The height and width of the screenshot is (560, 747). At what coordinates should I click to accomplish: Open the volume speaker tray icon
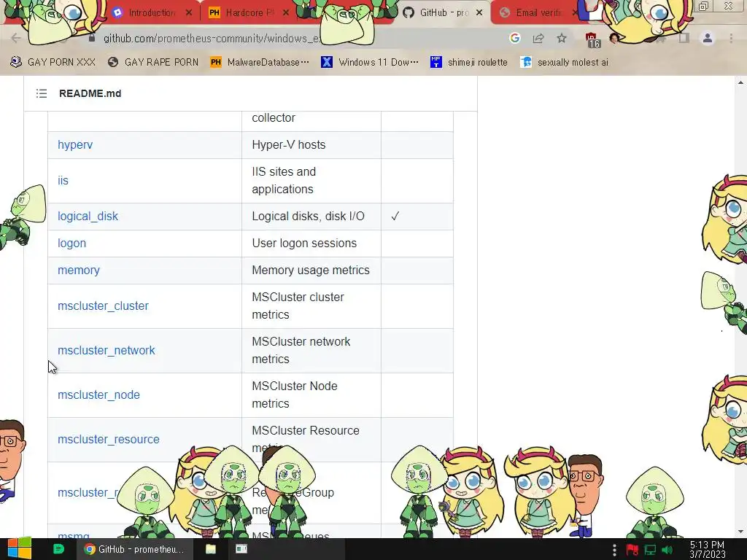tap(667, 550)
